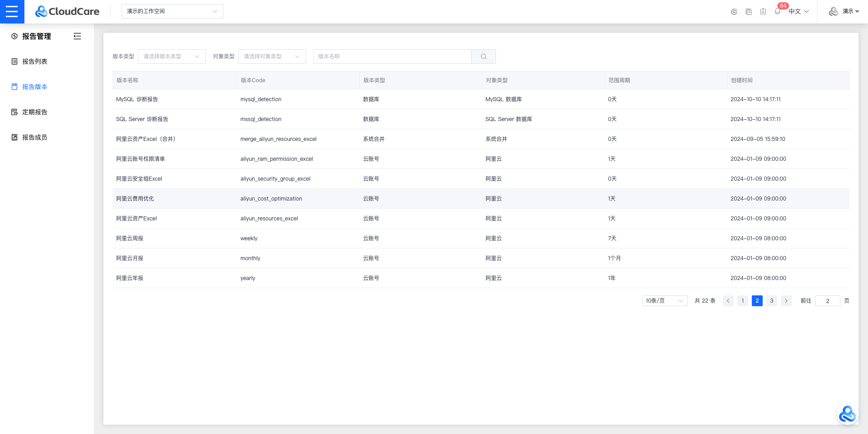Go to page 3
Viewport: 868px width, 434px height.
(x=772, y=301)
